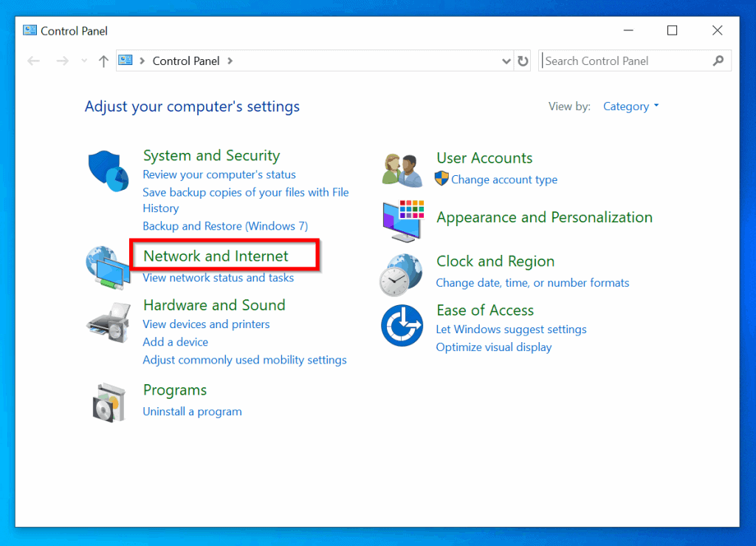This screenshot has height=546, width=756.
Task: Click the up navigation arrow
Action: (103, 61)
